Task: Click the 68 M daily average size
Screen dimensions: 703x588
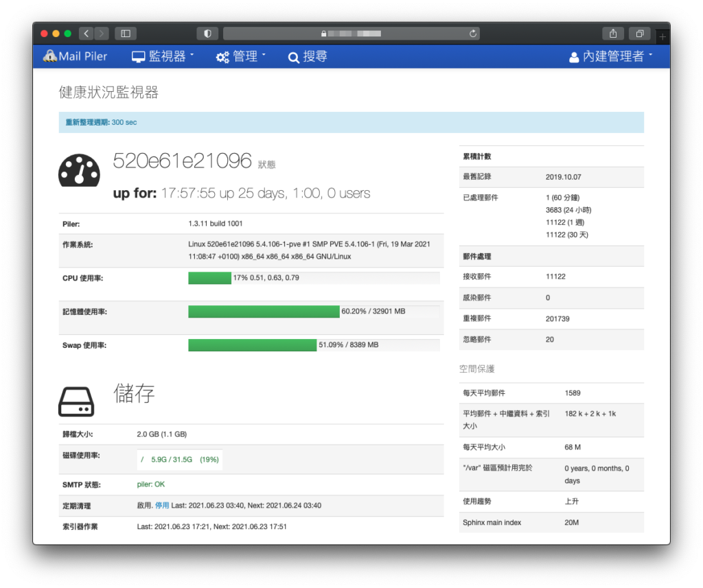Action: click(x=573, y=447)
